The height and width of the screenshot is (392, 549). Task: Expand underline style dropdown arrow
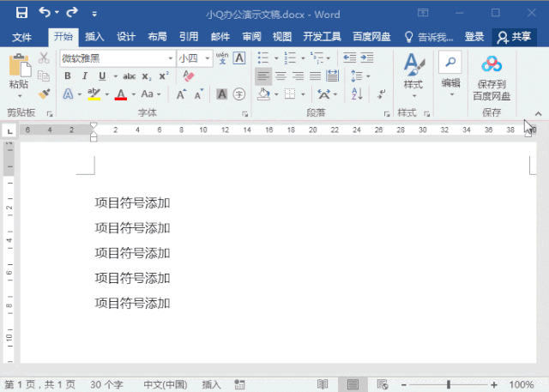click(x=115, y=76)
